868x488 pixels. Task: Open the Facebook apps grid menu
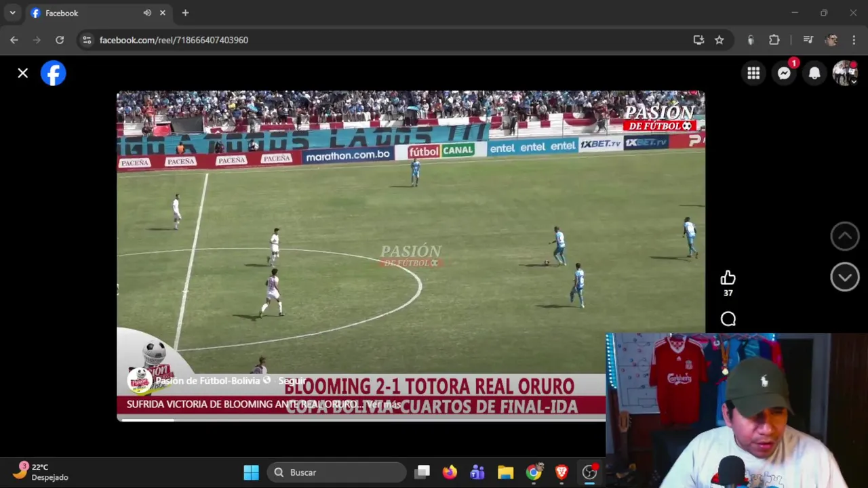[x=753, y=73]
